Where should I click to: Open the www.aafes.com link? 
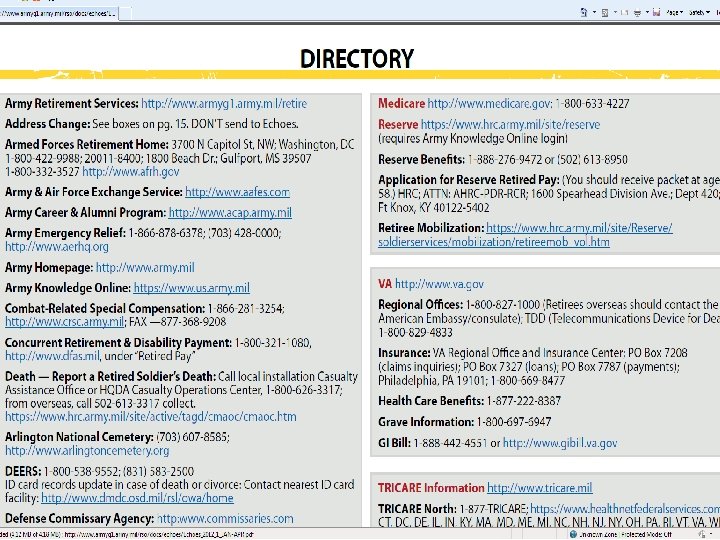[237, 192]
